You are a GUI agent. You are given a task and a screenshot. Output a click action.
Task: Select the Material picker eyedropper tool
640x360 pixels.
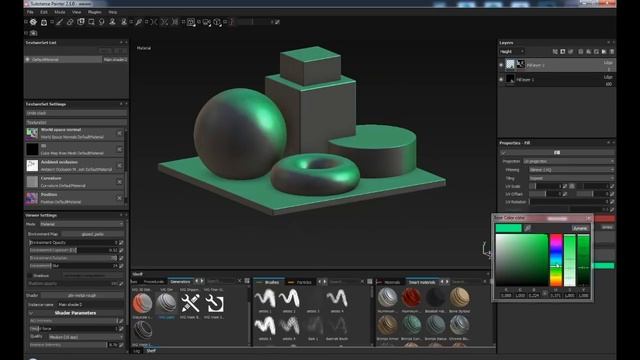(139, 22)
